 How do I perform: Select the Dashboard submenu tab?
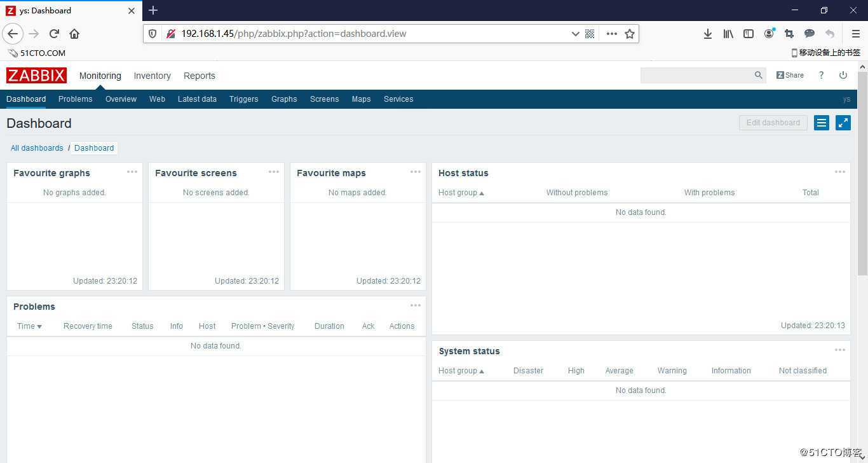(26, 99)
